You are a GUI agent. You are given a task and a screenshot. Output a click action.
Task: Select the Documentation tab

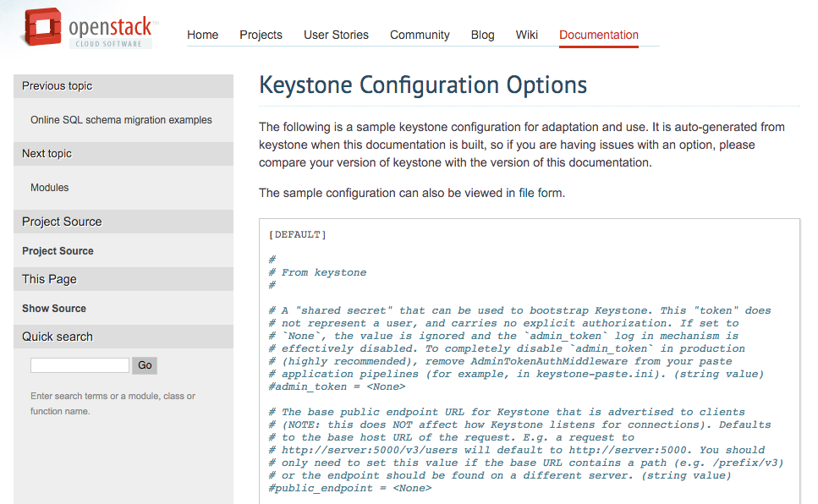599,35
